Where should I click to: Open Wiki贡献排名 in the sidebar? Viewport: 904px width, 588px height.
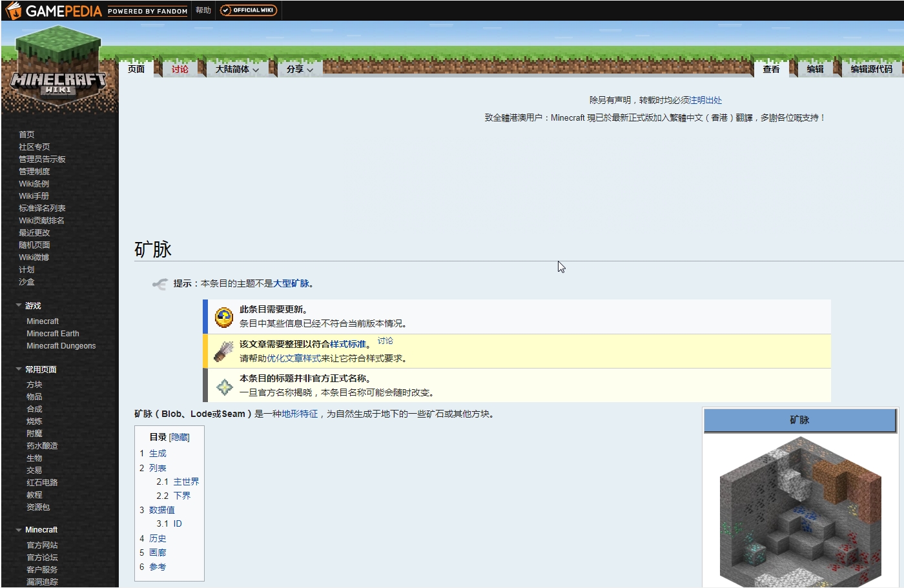tap(41, 221)
